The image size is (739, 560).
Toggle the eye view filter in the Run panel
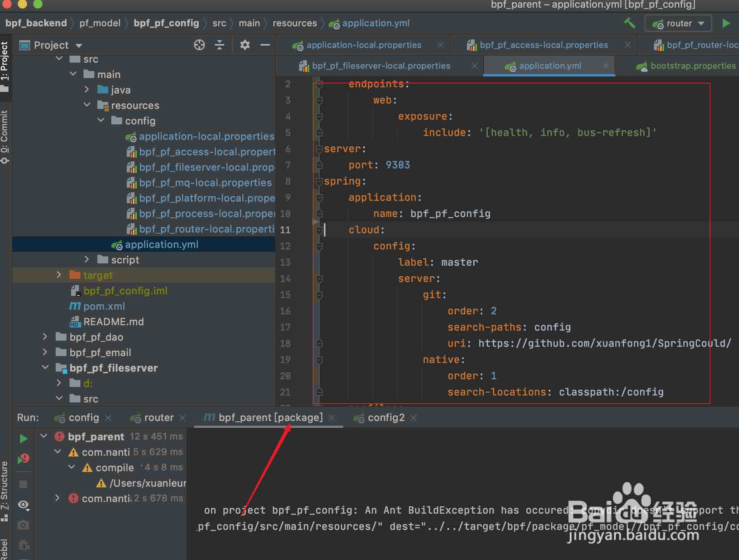point(23,505)
